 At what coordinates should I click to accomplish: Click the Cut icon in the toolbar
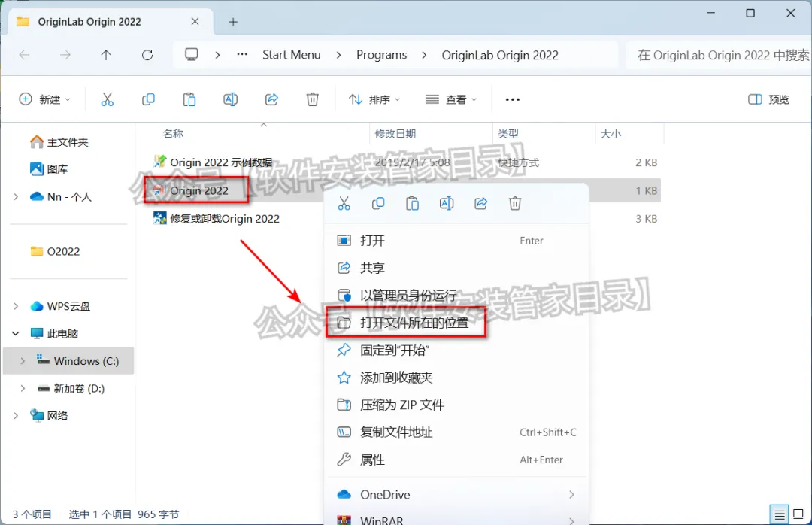[108, 99]
